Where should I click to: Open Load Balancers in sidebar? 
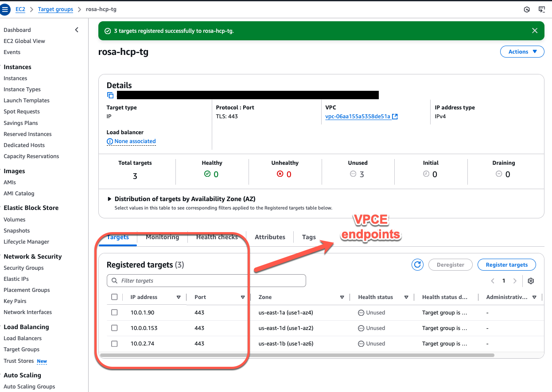[x=23, y=338]
